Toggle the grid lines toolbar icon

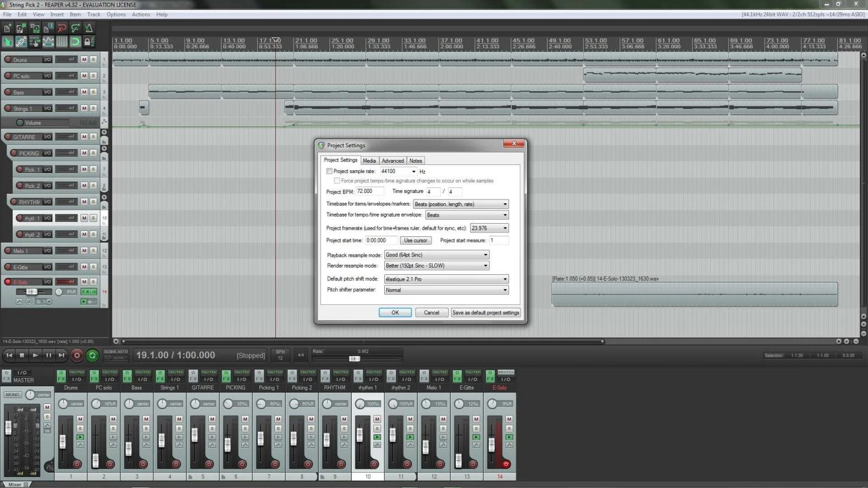click(x=62, y=42)
